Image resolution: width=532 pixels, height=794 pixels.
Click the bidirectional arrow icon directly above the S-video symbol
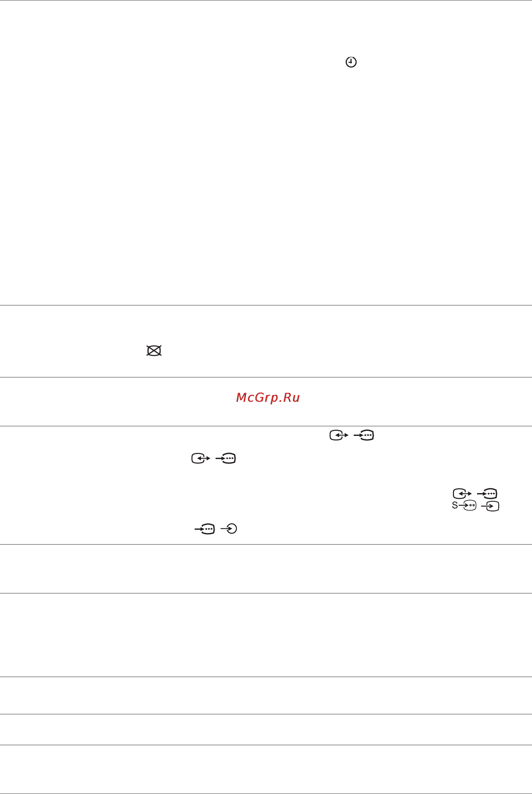(462, 493)
